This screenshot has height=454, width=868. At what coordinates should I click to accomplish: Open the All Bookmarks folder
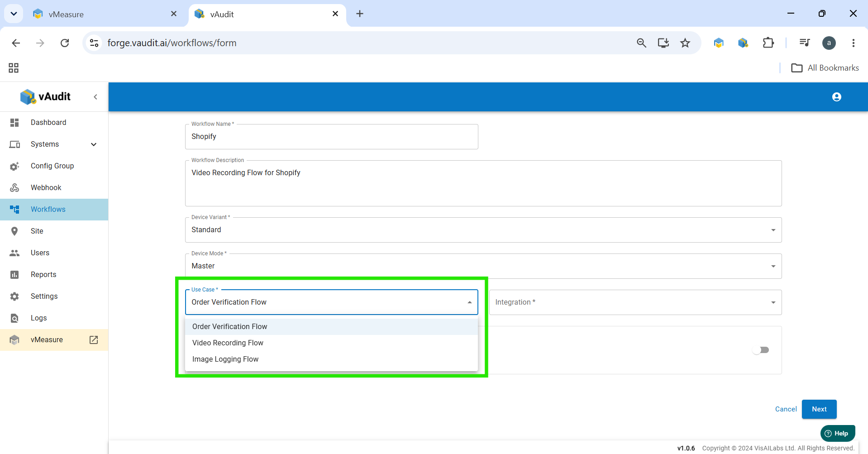(x=825, y=68)
